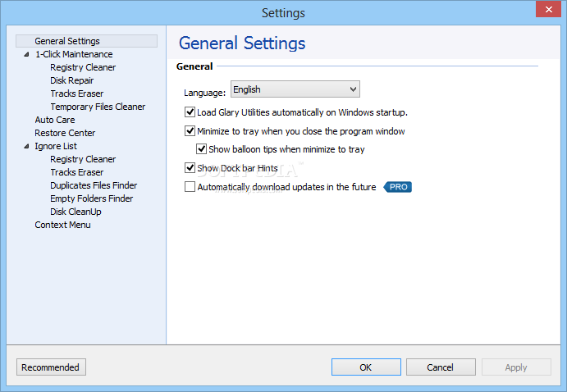Click the PRO badge next to automatic updates
567x392 pixels.
(x=398, y=187)
